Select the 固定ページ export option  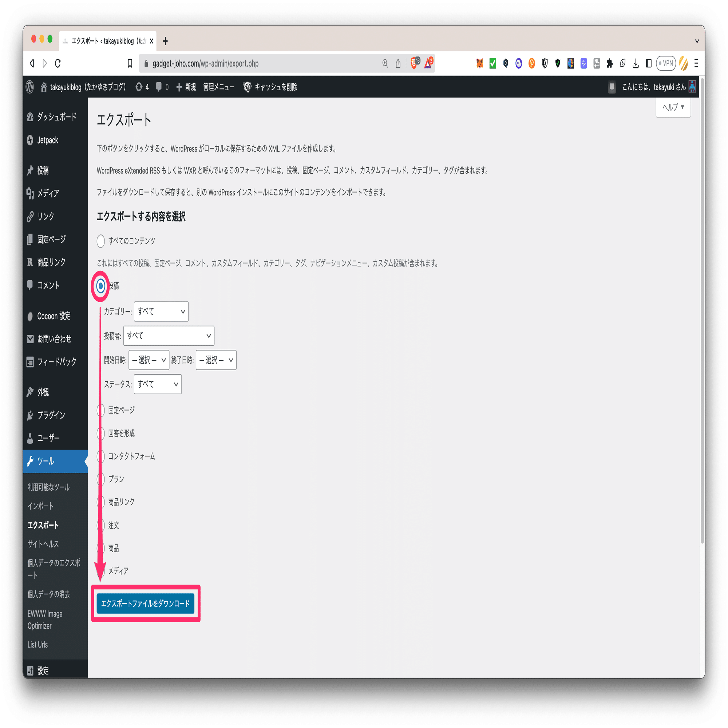click(x=100, y=410)
